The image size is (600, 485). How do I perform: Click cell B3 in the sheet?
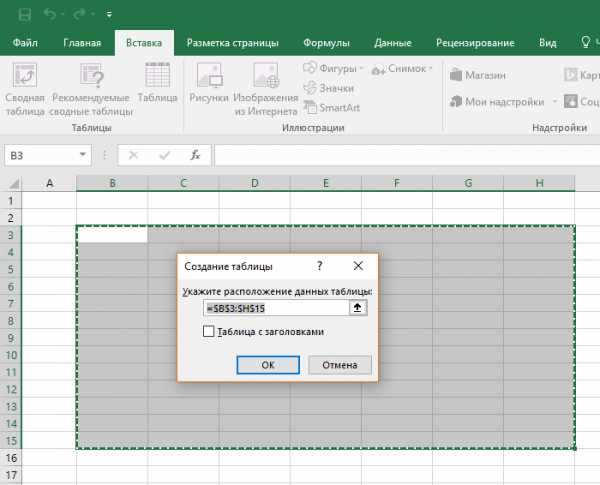tap(112, 234)
